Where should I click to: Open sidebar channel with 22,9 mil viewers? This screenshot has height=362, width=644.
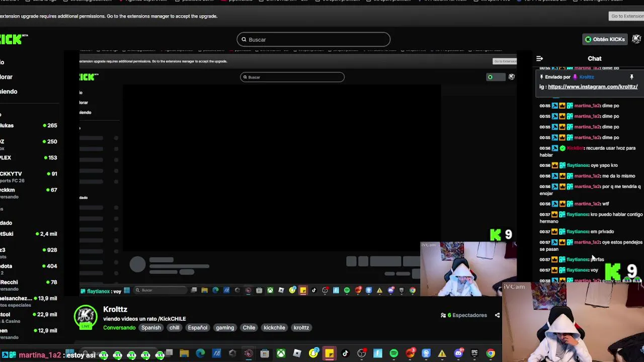[29, 317]
